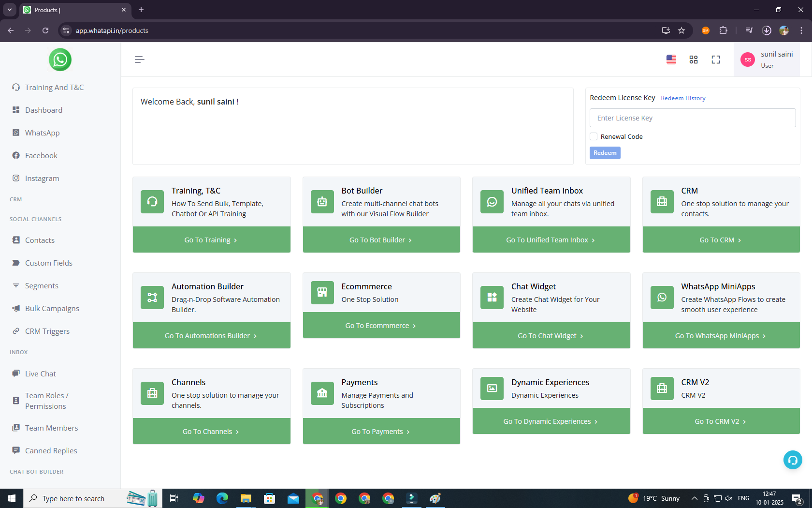Click the browser address bar URL
The image size is (812, 508).
112,30
